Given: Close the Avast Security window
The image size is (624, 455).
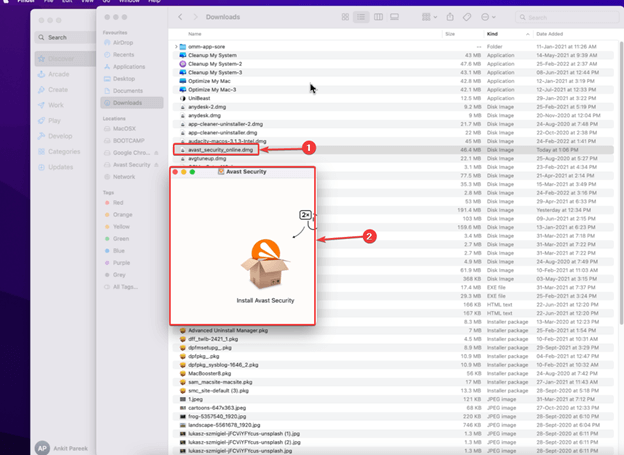Looking at the screenshot, I should point(175,172).
